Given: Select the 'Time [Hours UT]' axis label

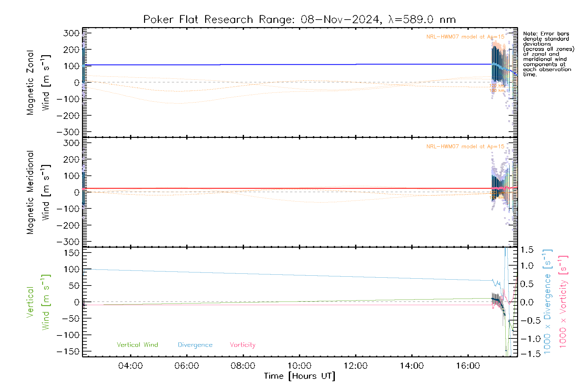Looking at the screenshot, I should (x=299, y=376).
